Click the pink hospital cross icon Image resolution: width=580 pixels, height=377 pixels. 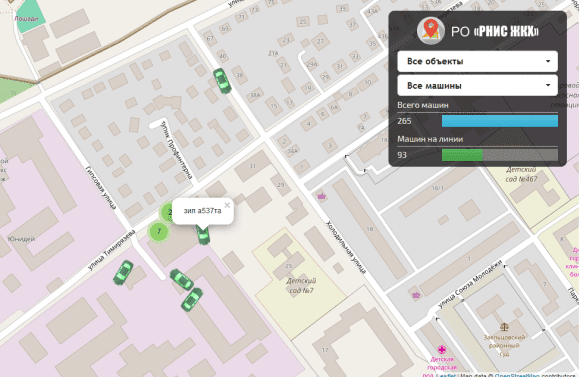click(441, 349)
